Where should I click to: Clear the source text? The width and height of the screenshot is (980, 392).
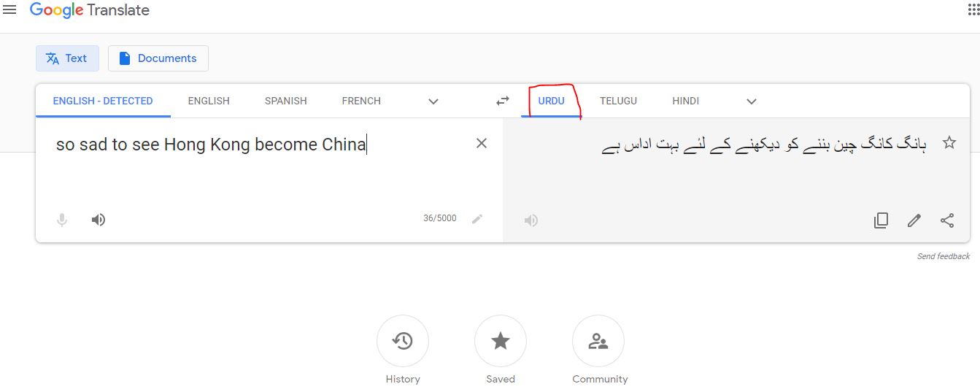482,143
